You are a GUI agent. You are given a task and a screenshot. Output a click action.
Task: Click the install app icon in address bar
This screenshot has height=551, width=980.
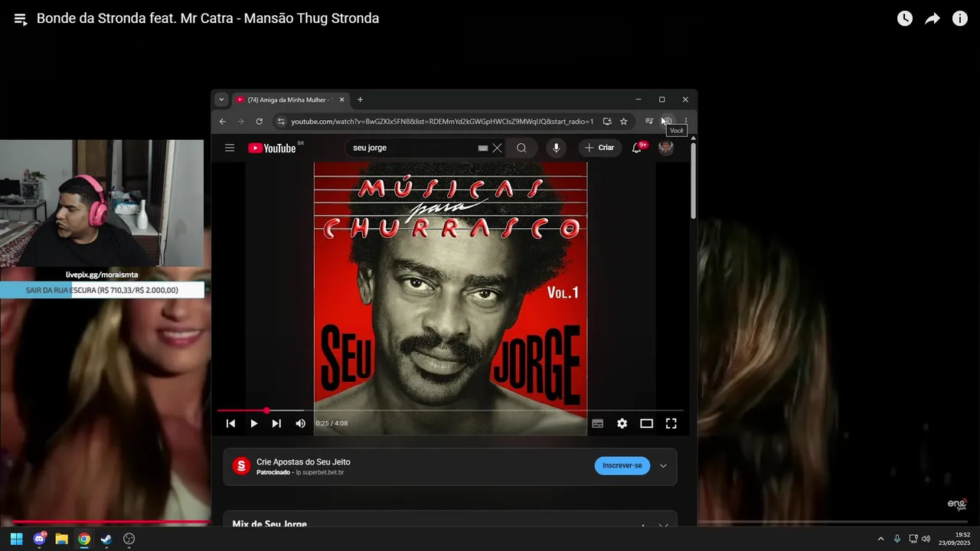click(x=607, y=121)
